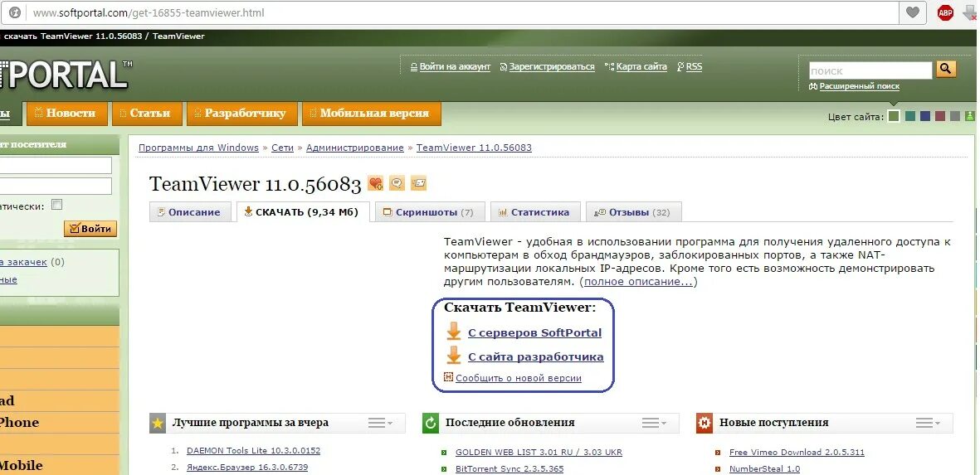The image size is (980, 475).
Task: Open the Отзывы (32) tab
Action: (633, 212)
